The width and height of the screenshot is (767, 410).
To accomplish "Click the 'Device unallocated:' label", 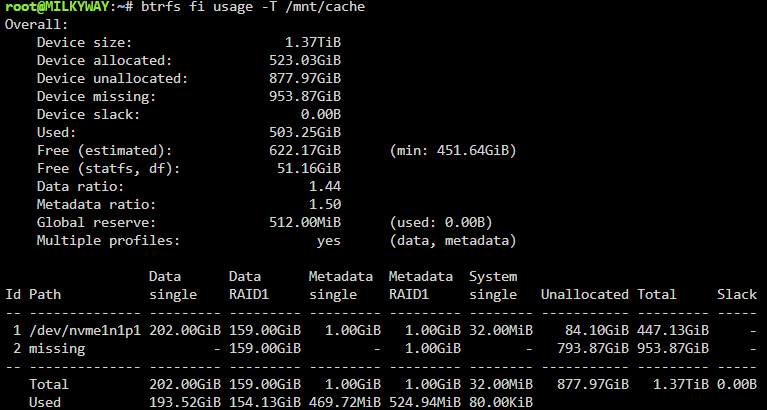I will tap(113, 78).
